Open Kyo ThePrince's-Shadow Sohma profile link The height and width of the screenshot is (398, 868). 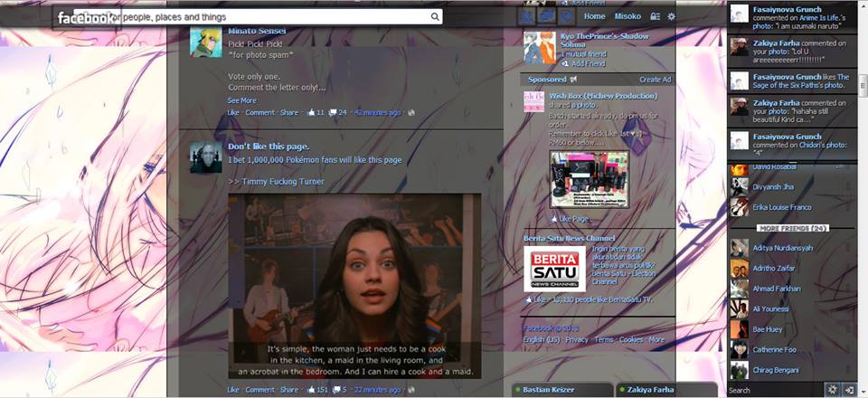point(604,40)
